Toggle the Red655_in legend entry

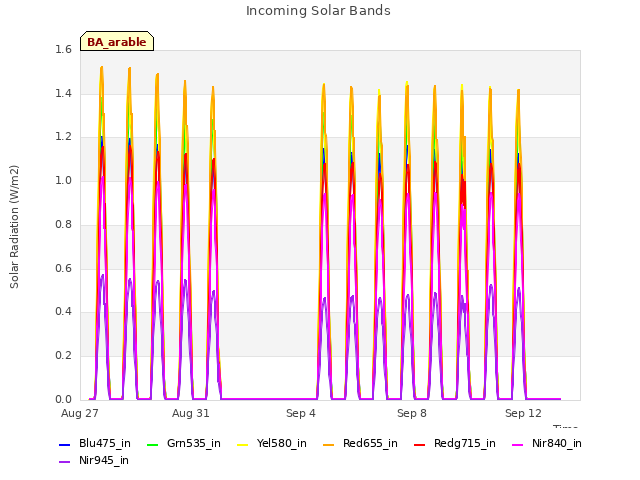(360, 444)
